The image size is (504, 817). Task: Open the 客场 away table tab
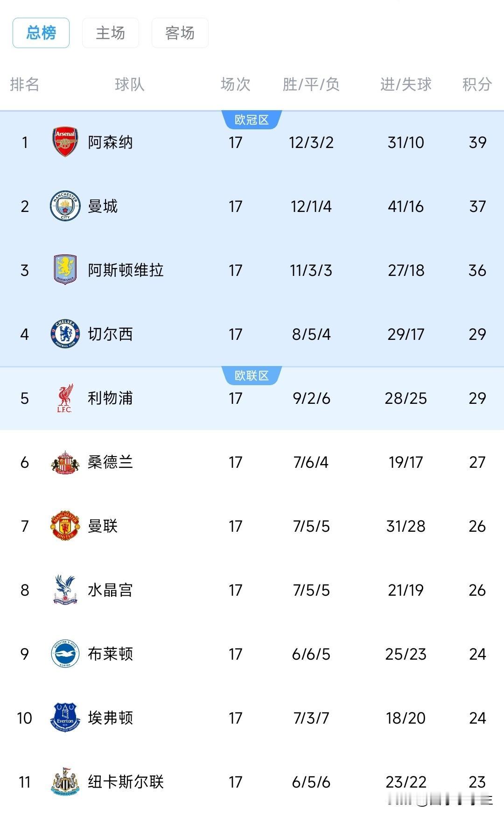tap(180, 33)
